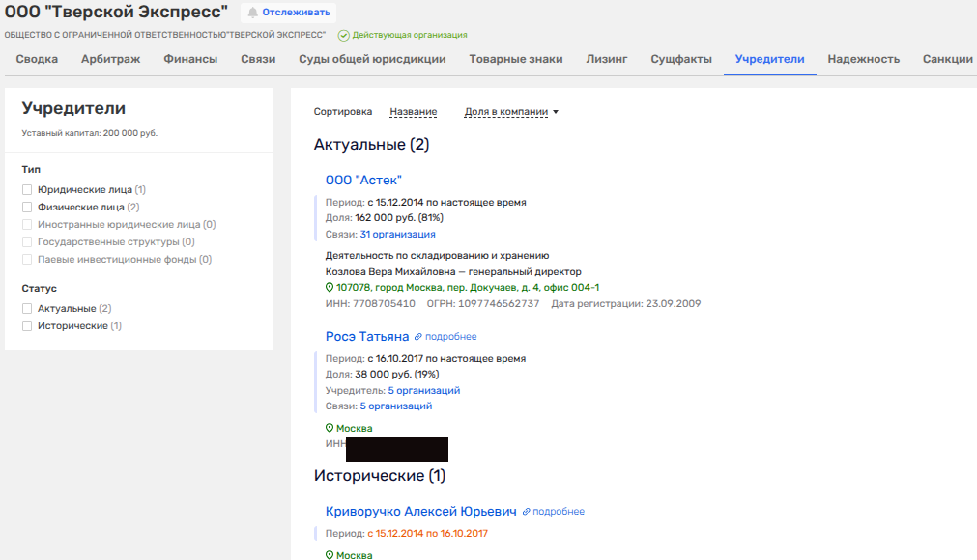This screenshot has height=560, width=977.
Task: Switch to the Арбитраж tab
Action: [x=110, y=59]
